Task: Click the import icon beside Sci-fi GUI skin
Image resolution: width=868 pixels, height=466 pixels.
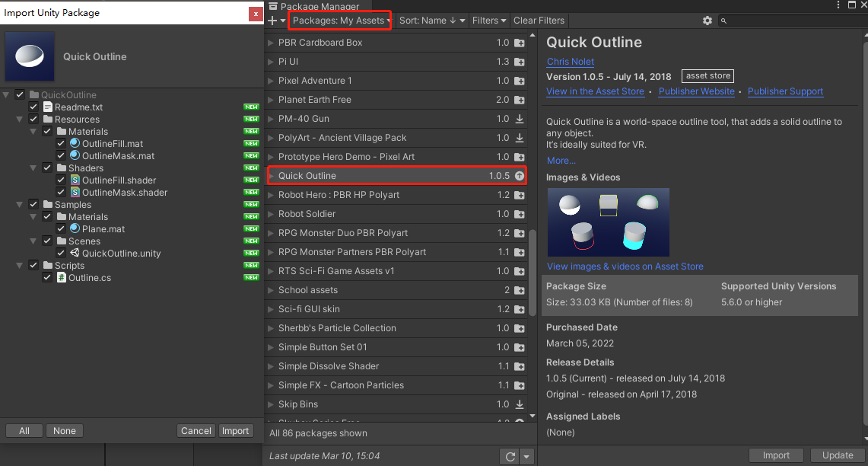Action: pos(520,310)
